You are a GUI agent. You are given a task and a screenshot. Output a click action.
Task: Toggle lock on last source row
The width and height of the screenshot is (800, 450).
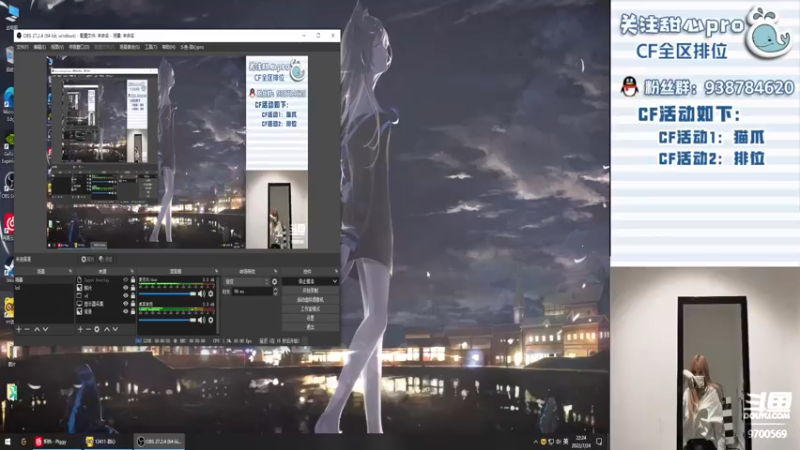tap(133, 311)
